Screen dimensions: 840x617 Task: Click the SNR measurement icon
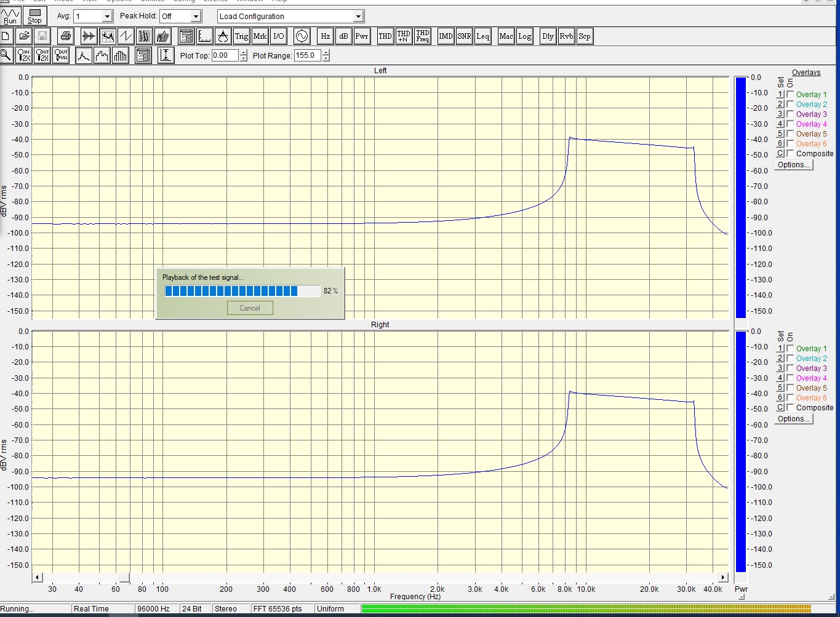point(464,36)
